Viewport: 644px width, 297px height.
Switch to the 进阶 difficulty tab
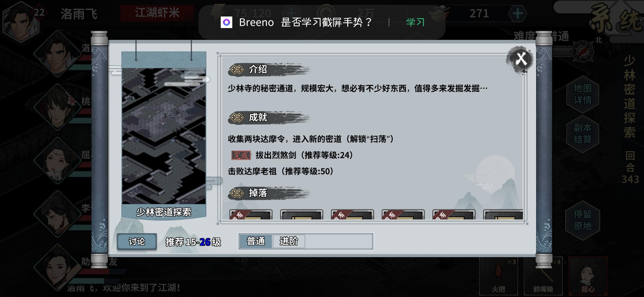click(289, 241)
